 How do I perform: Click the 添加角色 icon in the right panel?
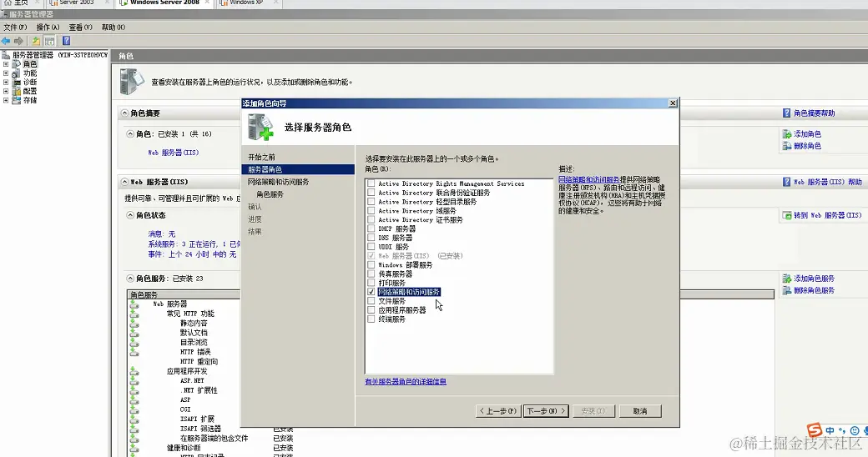point(786,134)
